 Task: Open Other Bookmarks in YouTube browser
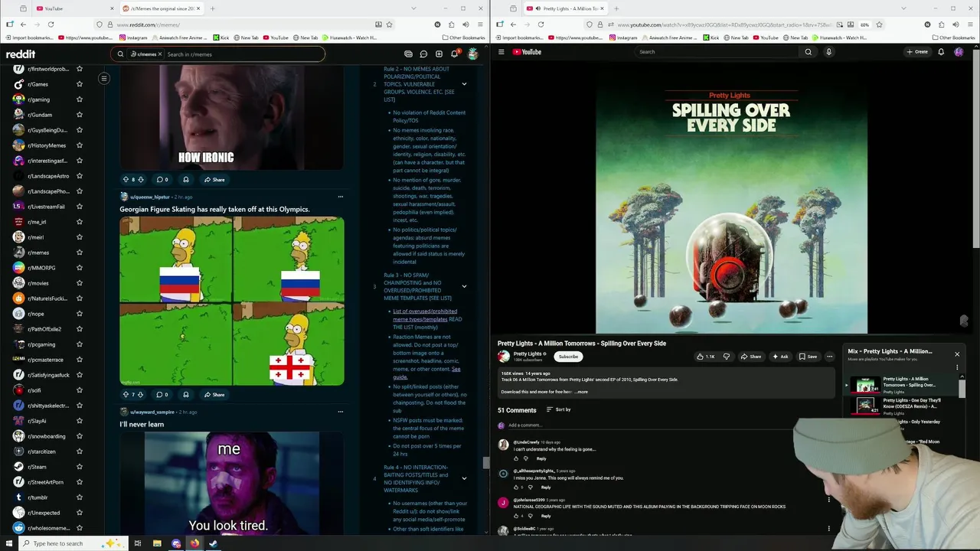(953, 37)
